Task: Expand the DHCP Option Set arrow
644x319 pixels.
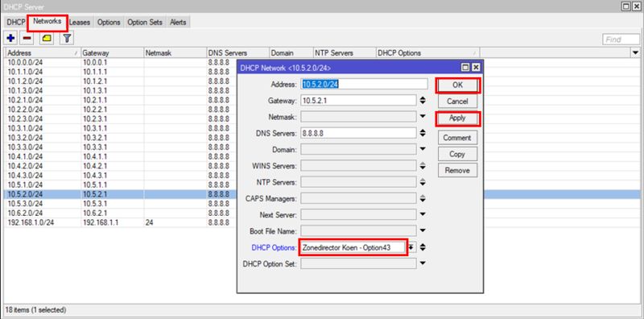Action: click(423, 263)
